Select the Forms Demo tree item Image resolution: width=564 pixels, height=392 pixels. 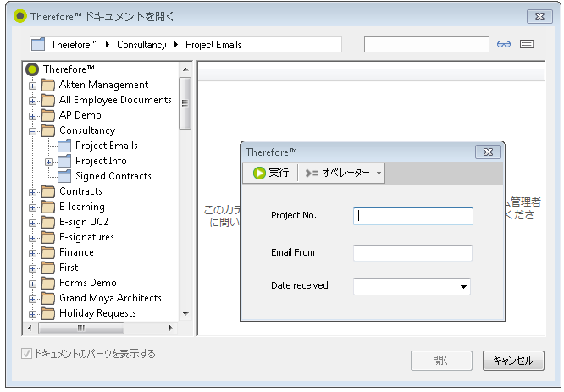[88, 283]
